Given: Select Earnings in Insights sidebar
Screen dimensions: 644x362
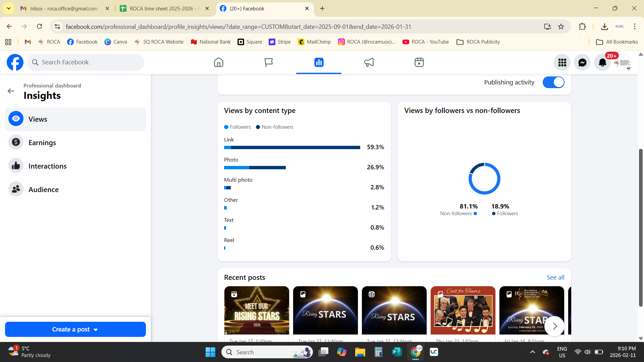Looking at the screenshot, I should 42,143.
